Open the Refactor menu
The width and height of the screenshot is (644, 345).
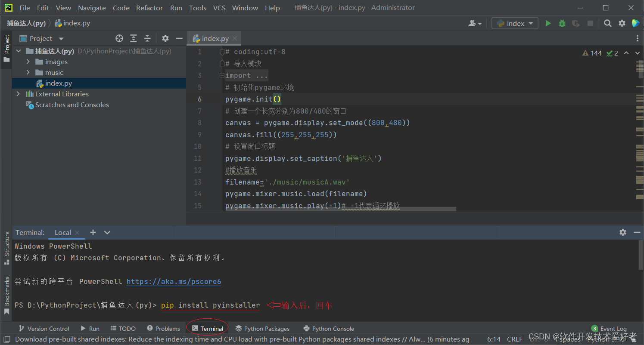click(149, 8)
